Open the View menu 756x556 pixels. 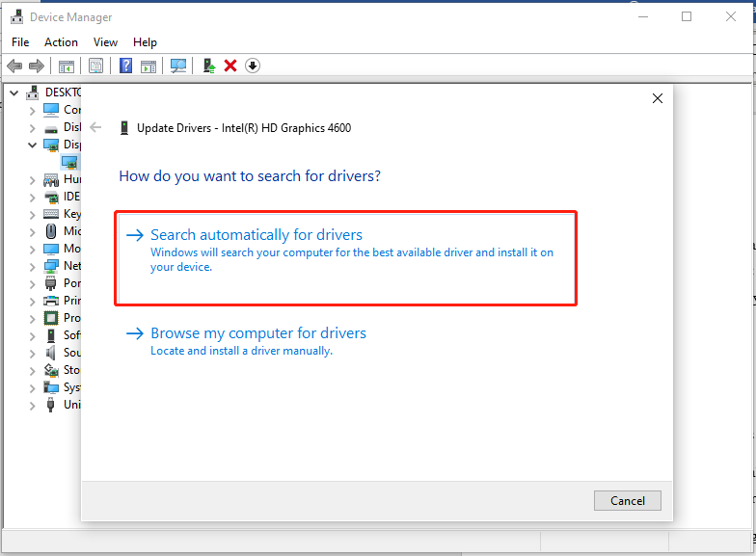point(105,42)
